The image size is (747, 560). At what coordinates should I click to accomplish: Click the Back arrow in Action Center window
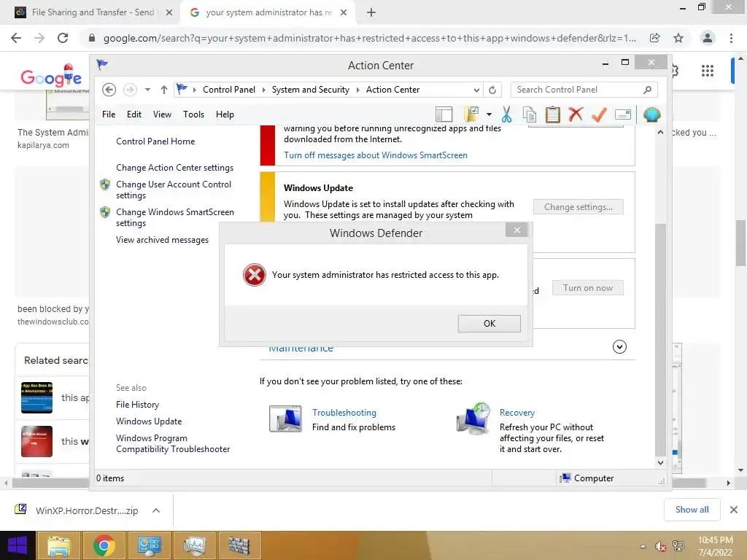click(x=109, y=90)
